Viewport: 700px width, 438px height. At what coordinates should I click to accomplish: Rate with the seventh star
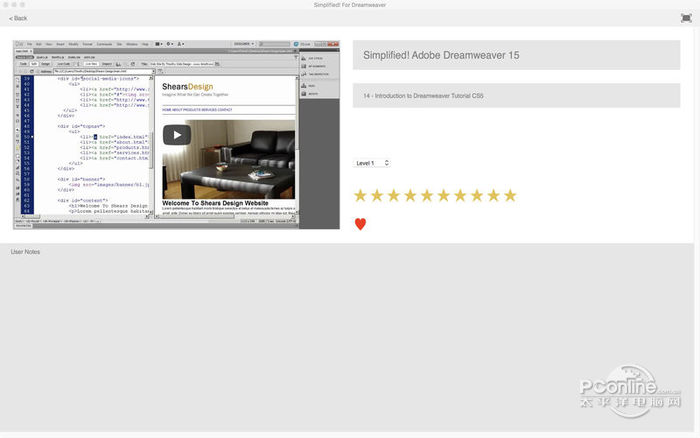pos(460,196)
